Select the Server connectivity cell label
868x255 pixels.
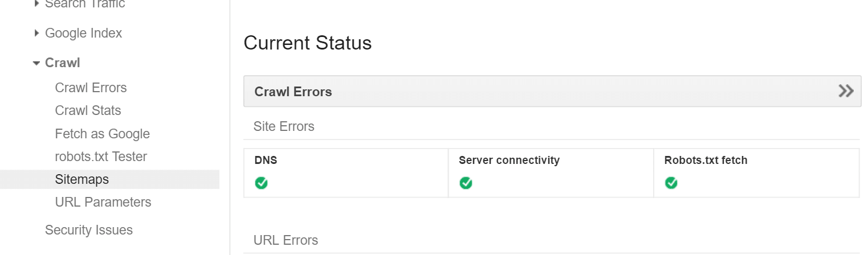509,161
